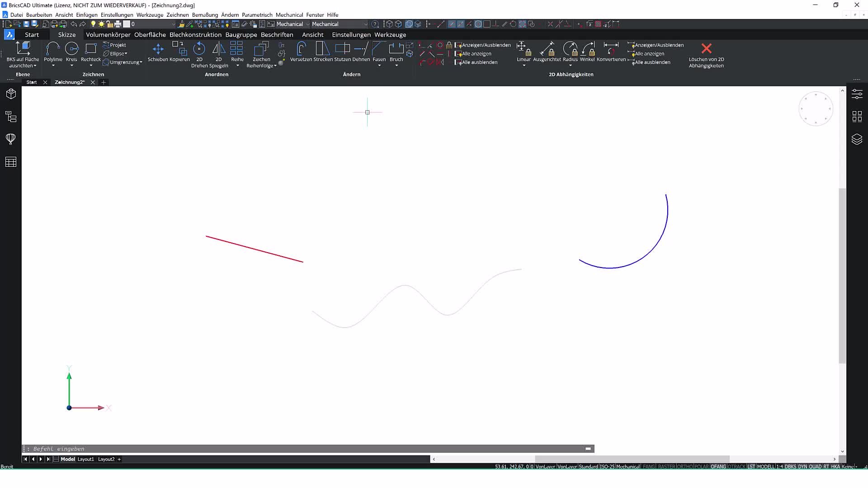Image resolution: width=868 pixels, height=488 pixels.
Task: Expand the Polylinie dropdown arrow
Action: [53, 66]
